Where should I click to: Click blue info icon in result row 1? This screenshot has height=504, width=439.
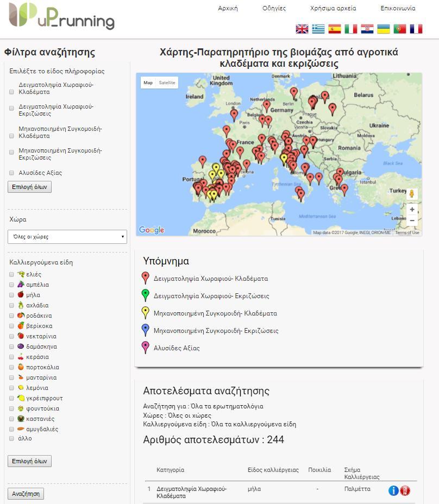pos(393,490)
